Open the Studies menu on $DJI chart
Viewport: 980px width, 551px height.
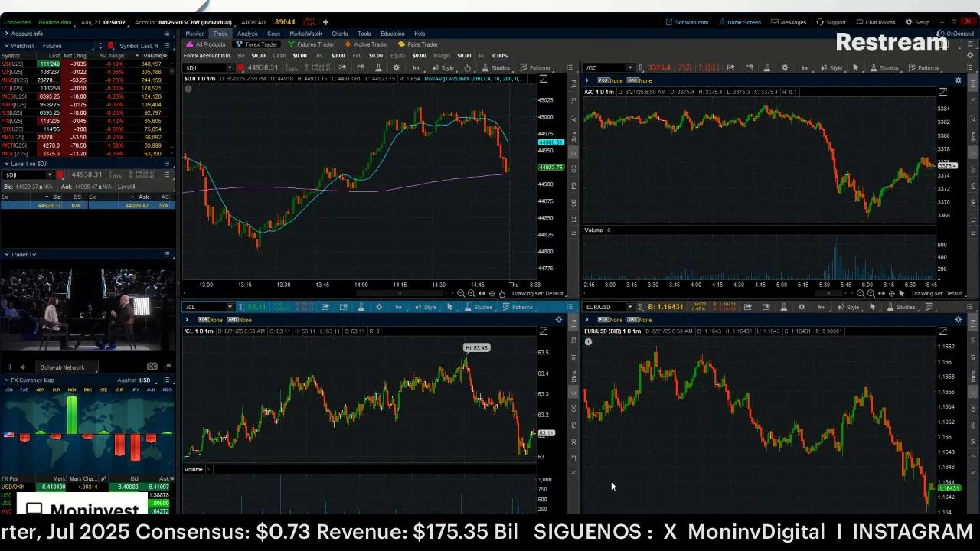495,67
